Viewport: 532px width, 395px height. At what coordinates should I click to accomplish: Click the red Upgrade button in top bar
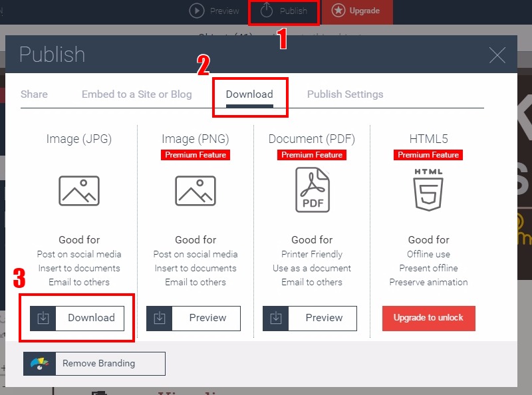pos(357,12)
